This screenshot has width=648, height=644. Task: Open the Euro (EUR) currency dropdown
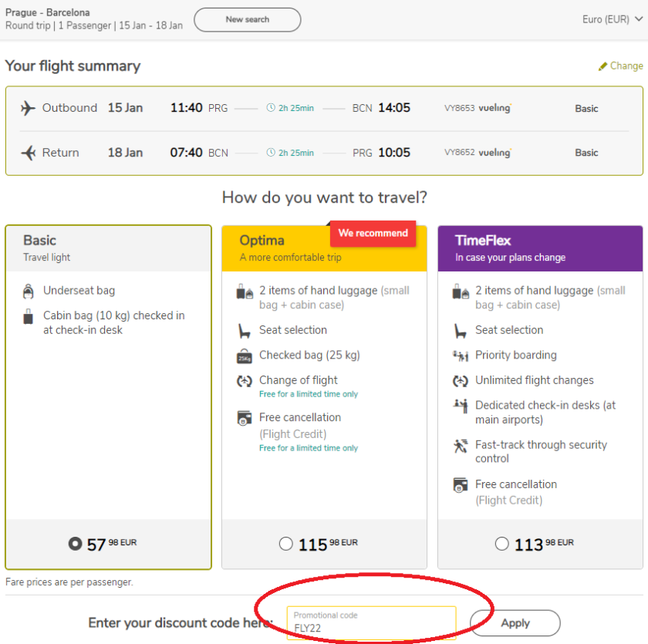(613, 20)
